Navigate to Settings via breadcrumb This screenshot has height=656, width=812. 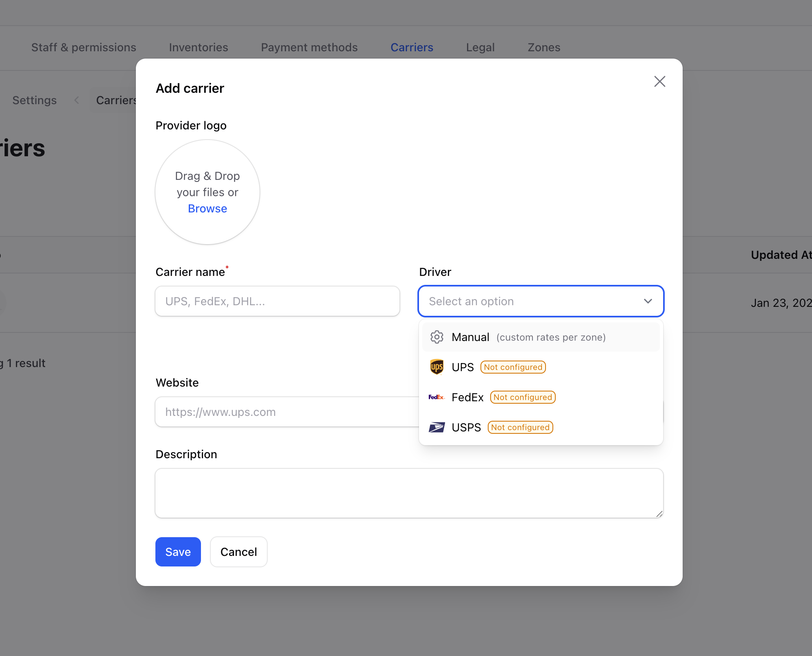tap(34, 100)
